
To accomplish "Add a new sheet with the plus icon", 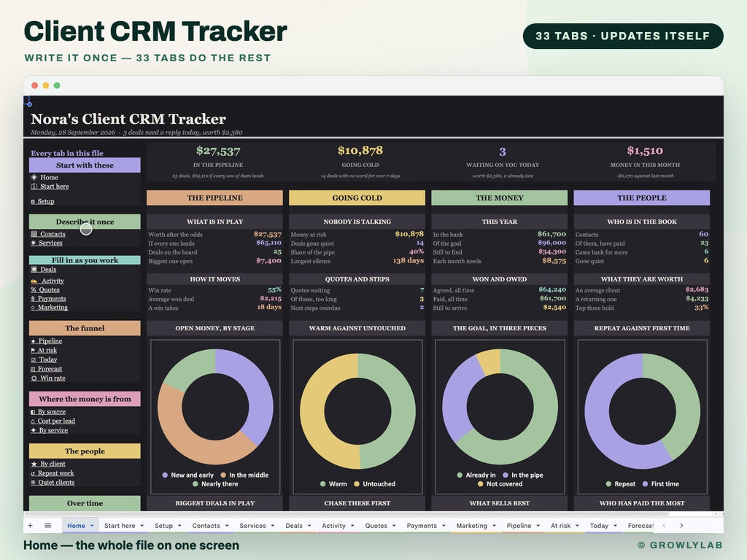I will click(31, 525).
